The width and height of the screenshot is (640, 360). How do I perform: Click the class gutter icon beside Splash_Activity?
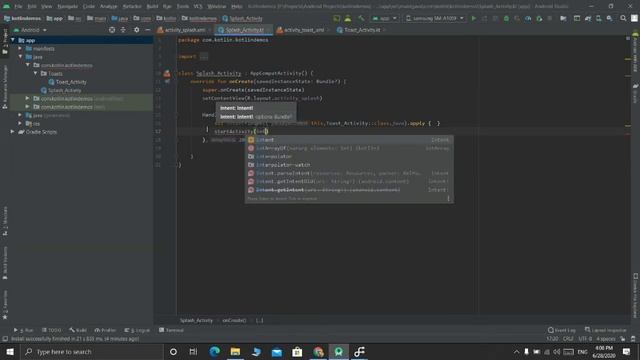coord(167,73)
